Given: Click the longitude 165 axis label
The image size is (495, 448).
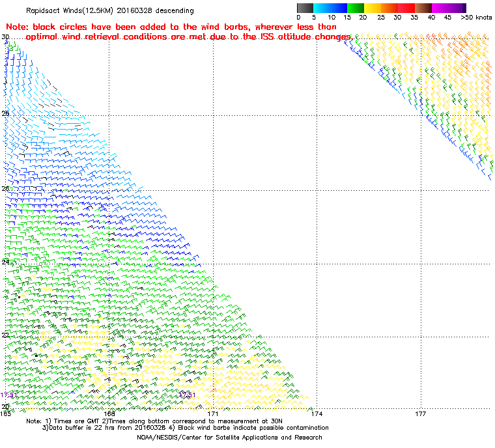Looking at the screenshot, I should (6, 413).
